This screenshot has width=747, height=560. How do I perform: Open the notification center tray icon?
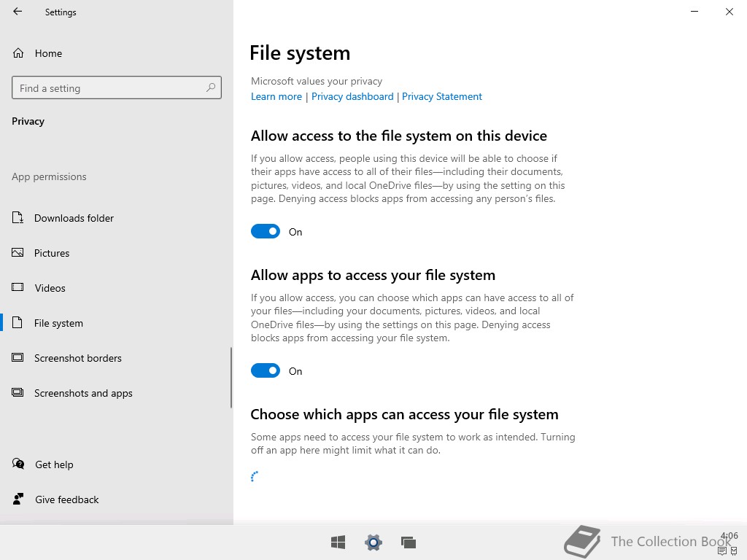(x=722, y=551)
